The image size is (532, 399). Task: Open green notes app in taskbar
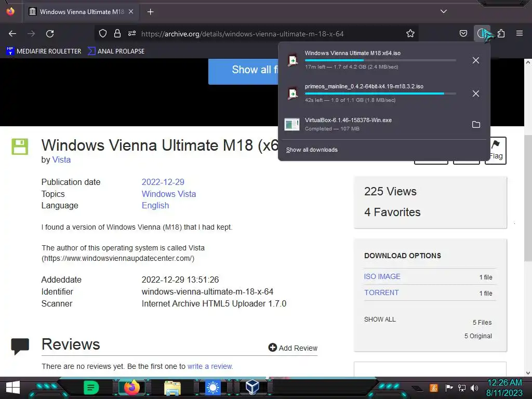tap(91, 388)
